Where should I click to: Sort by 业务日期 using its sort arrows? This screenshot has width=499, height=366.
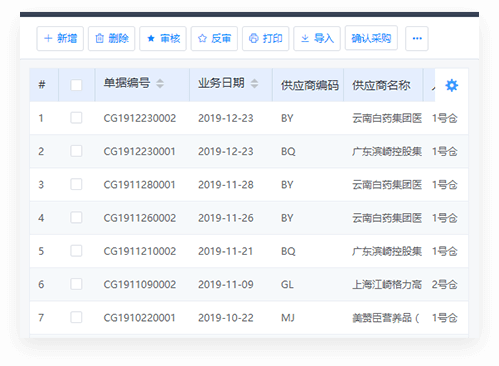click(x=254, y=83)
